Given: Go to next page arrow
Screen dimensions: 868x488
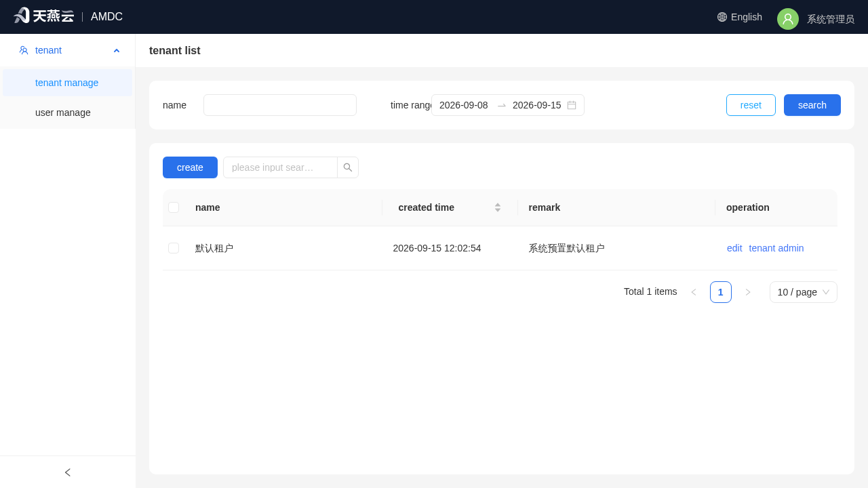Looking at the screenshot, I should [x=748, y=292].
